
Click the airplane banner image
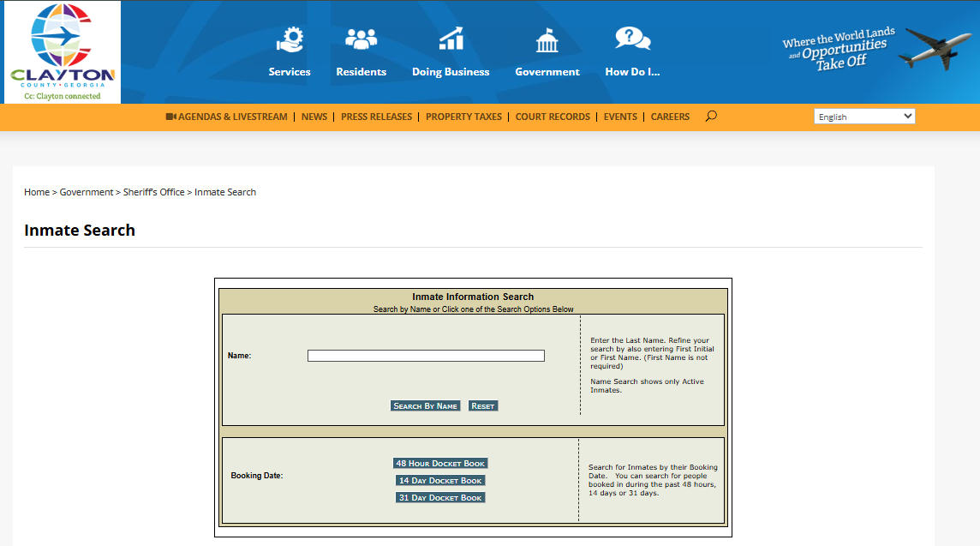[874, 50]
